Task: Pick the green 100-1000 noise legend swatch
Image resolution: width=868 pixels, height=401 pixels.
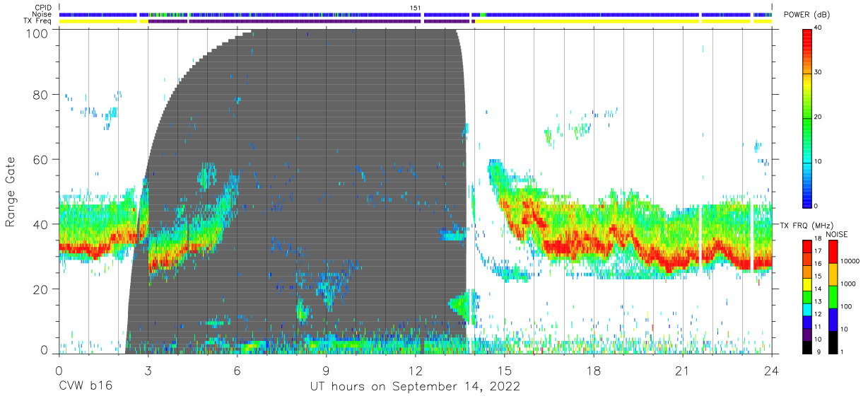Action: pyautogui.click(x=833, y=296)
